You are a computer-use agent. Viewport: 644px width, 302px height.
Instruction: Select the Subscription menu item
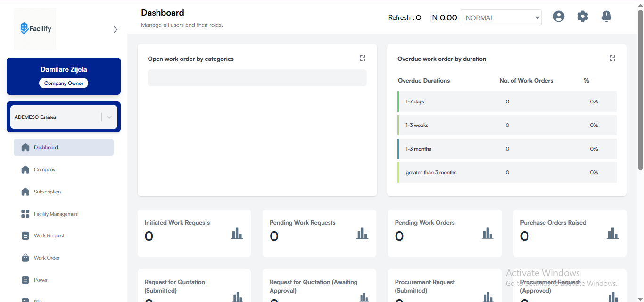[46, 192]
